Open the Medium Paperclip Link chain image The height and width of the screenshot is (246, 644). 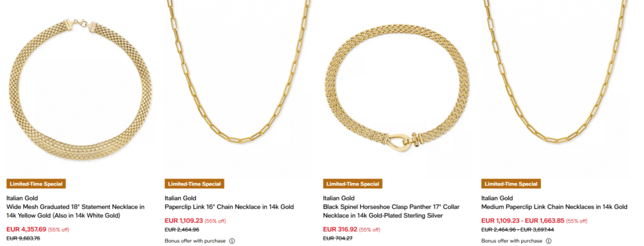tap(555, 88)
